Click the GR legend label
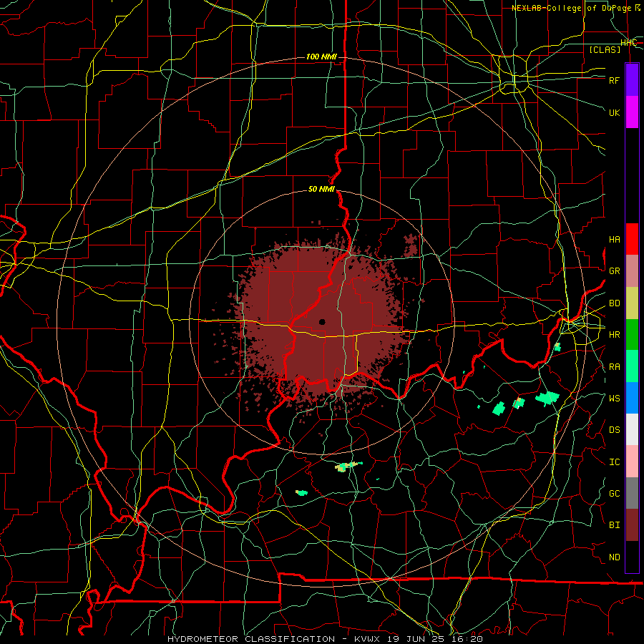The height and width of the screenshot is (644, 644). (x=615, y=271)
